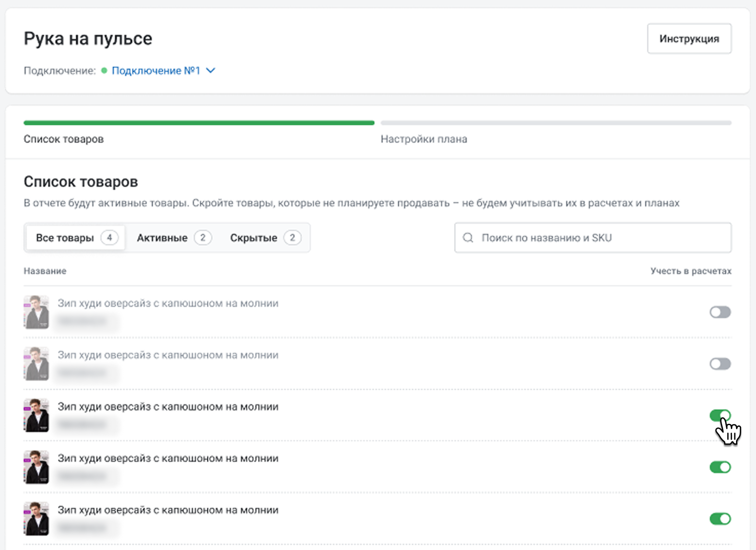The image size is (756, 550).
Task: Open the fourth product's Зип худи title
Action: (168, 458)
